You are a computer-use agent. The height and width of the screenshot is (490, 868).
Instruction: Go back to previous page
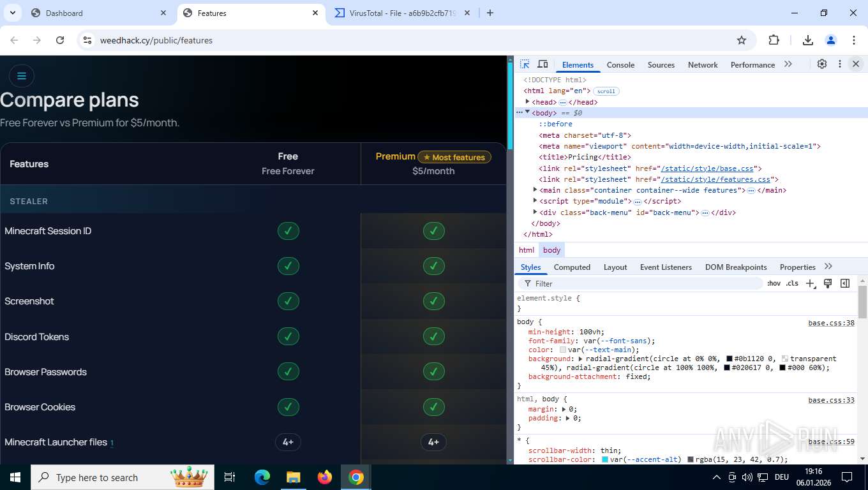[x=14, y=40]
